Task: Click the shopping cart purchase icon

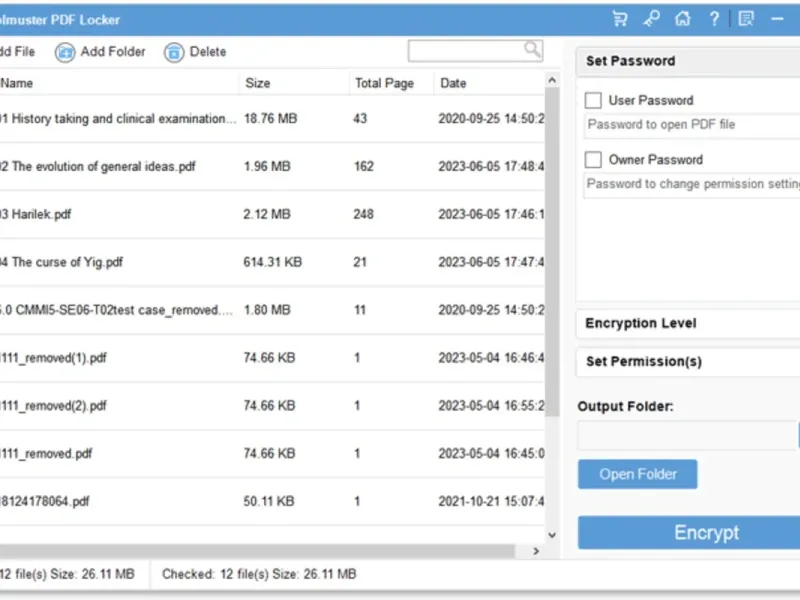Action: (620, 19)
